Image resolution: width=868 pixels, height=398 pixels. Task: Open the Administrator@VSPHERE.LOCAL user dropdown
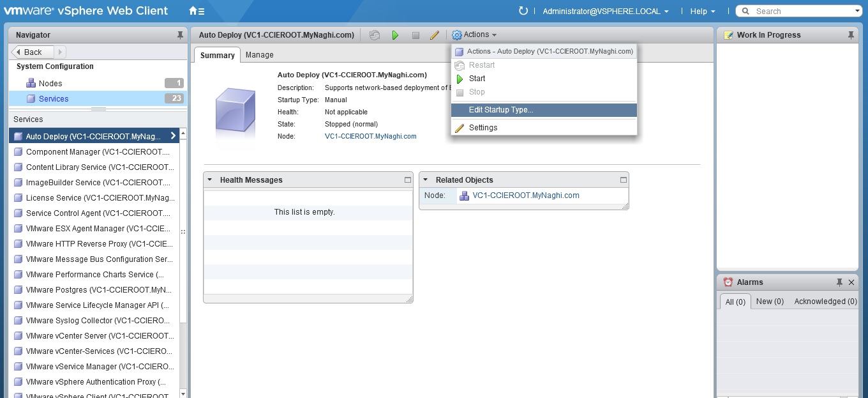(605, 11)
